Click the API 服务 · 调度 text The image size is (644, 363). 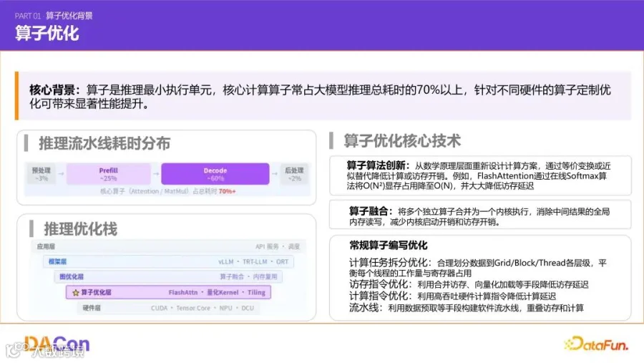[x=278, y=247]
